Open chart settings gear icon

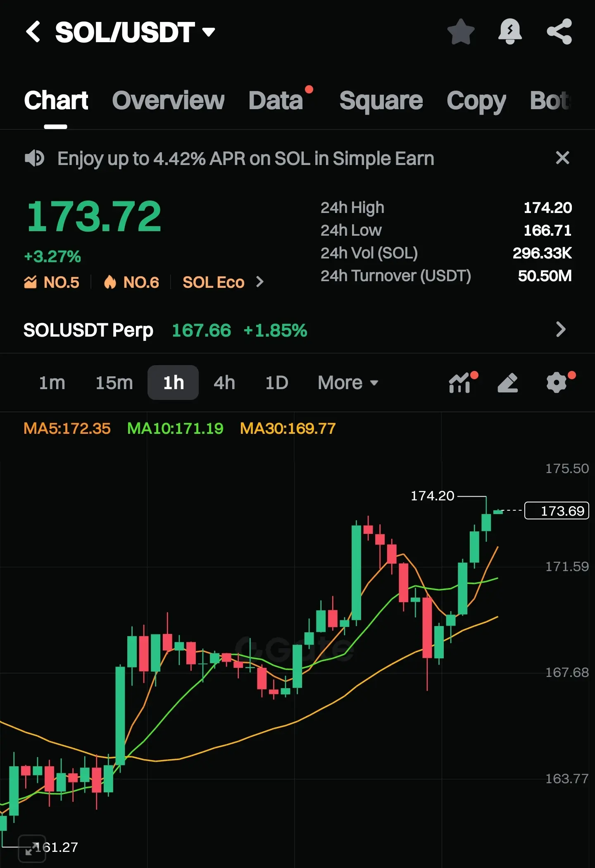click(x=557, y=383)
